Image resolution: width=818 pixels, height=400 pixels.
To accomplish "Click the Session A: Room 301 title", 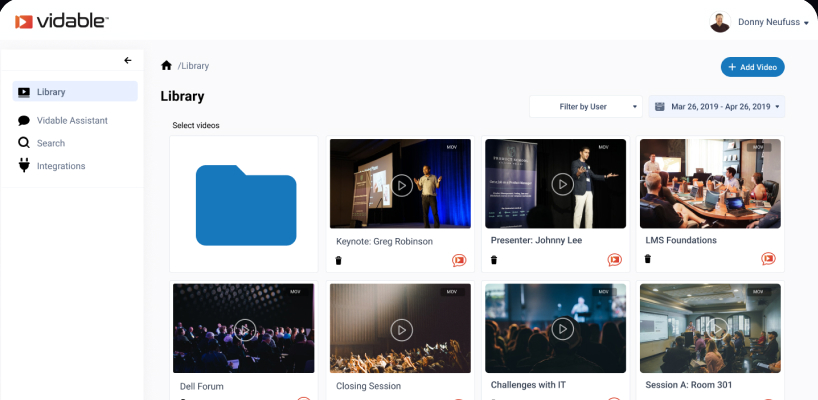I will pyautogui.click(x=689, y=385).
